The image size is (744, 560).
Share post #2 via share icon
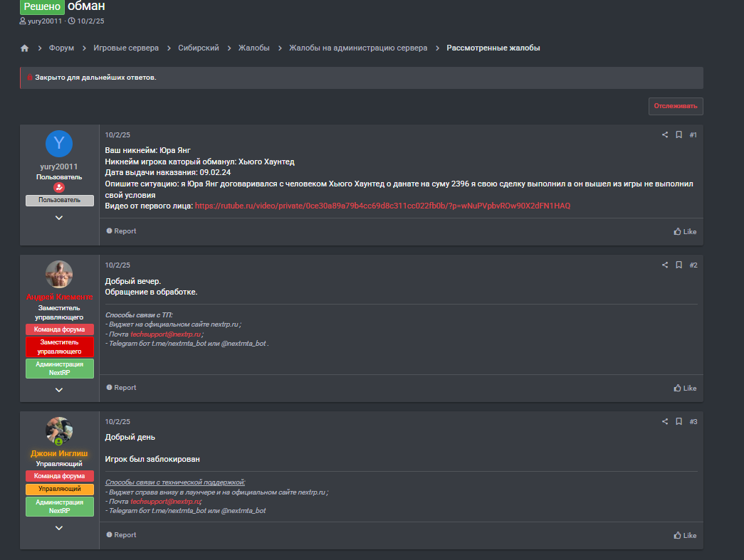point(665,265)
